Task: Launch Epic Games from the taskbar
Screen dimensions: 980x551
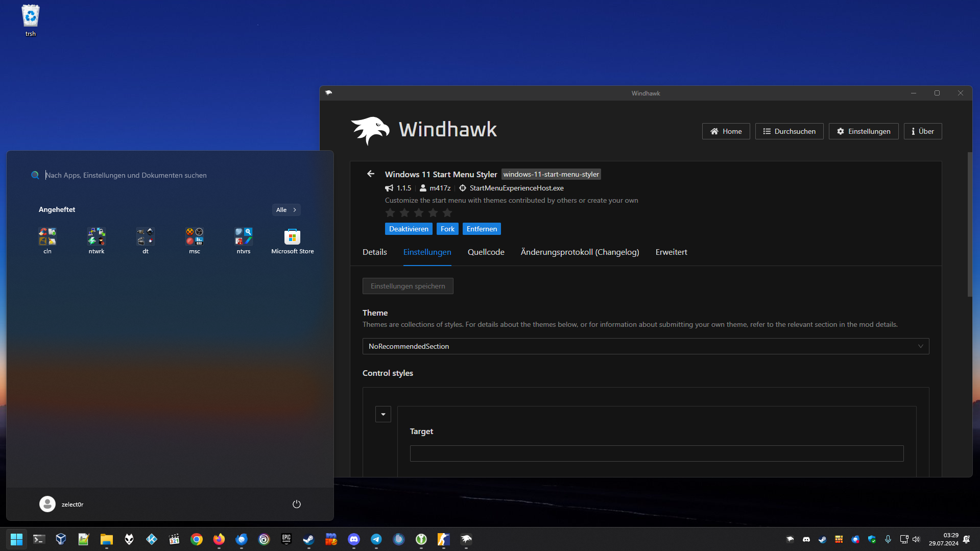Action: pos(286,539)
